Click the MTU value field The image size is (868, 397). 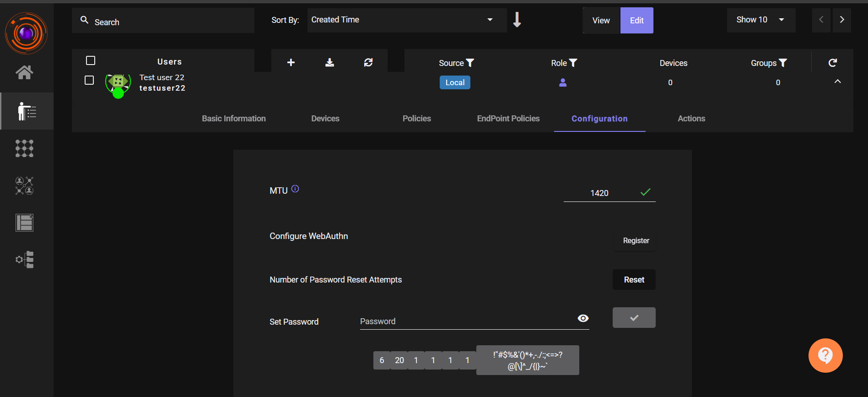tap(599, 193)
